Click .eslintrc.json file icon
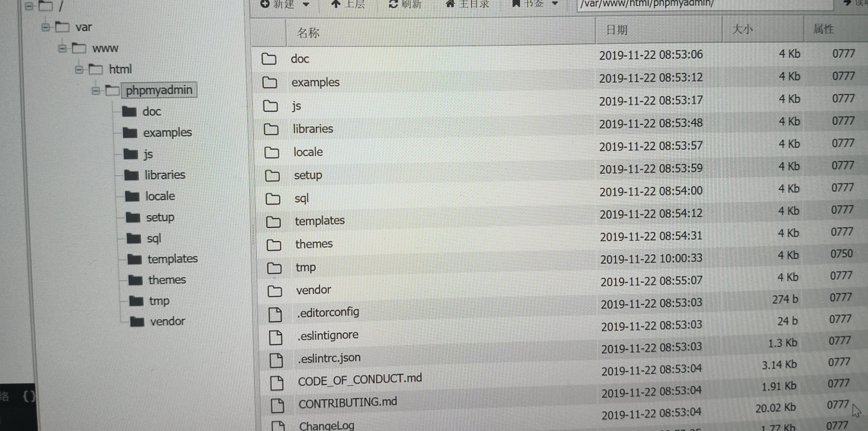Screen dimensions: 868x431 276,360
